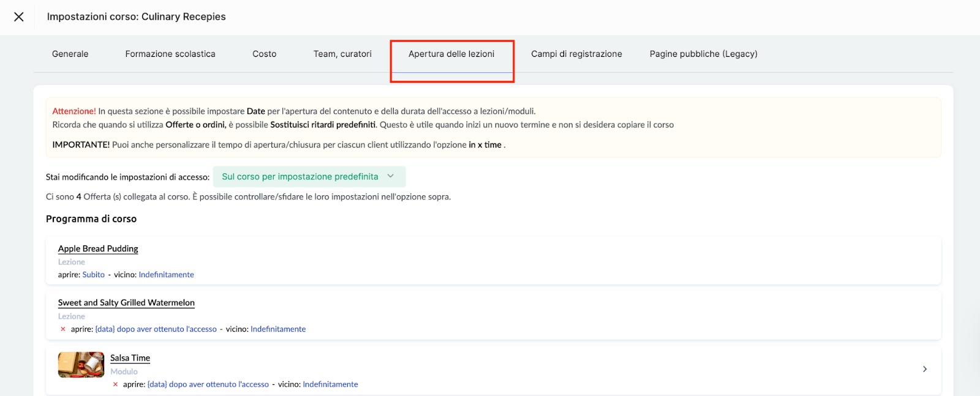
Task: Expand Salsa Time module chevron arrow
Action: 924,369
